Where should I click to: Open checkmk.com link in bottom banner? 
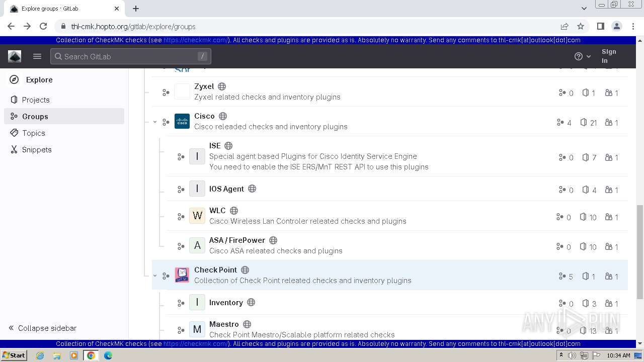196,344
